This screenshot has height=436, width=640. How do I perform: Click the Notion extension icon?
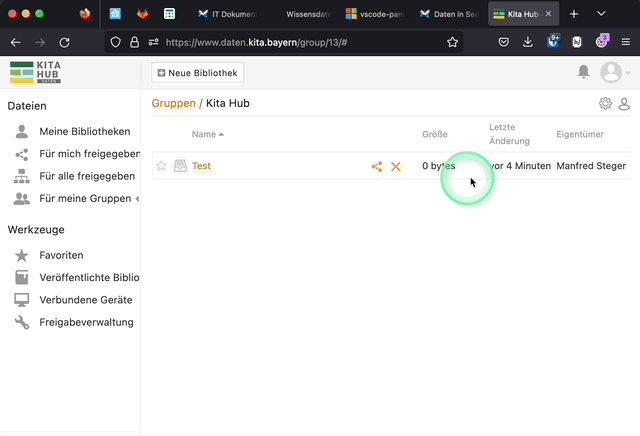[577, 42]
